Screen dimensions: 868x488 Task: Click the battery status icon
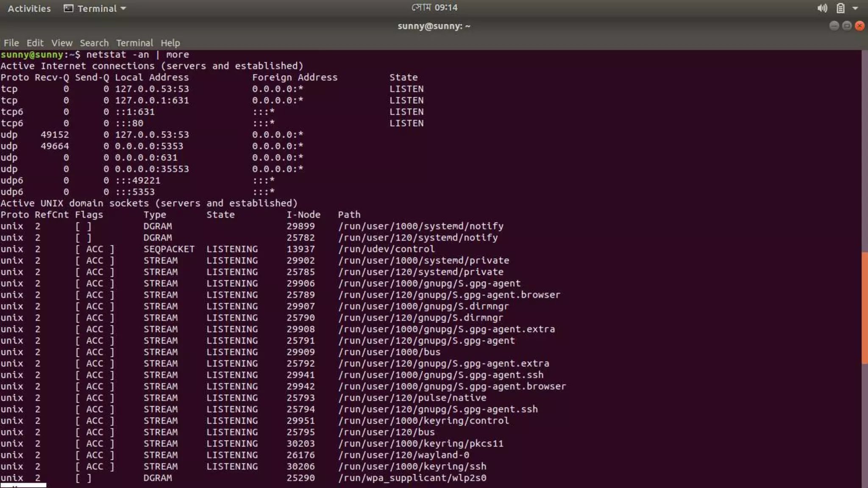click(x=840, y=8)
